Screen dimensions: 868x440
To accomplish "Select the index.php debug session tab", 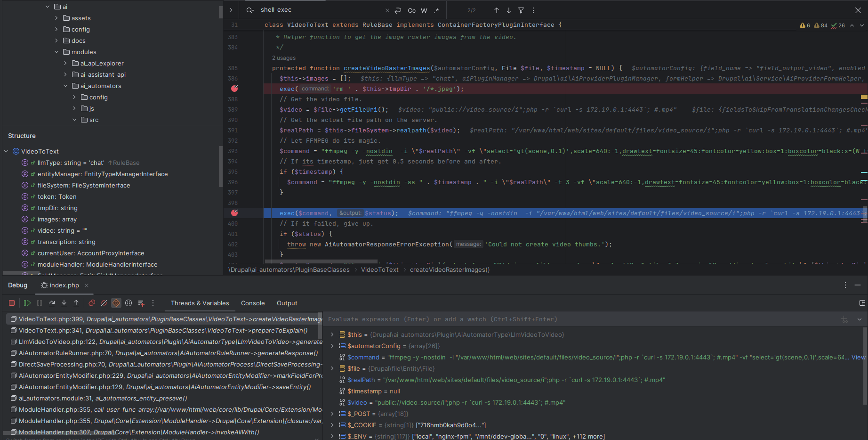I will pos(60,285).
